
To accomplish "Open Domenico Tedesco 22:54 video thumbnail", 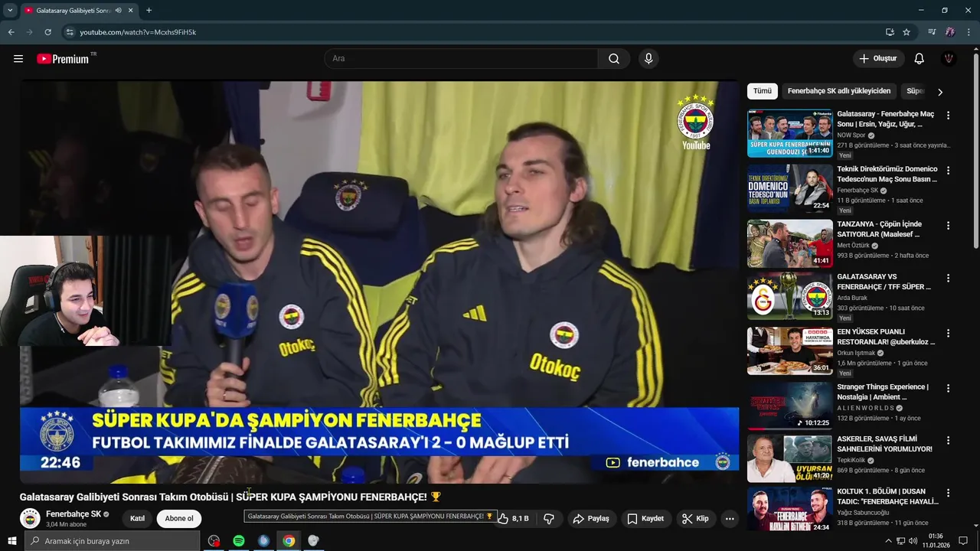I will (x=790, y=188).
